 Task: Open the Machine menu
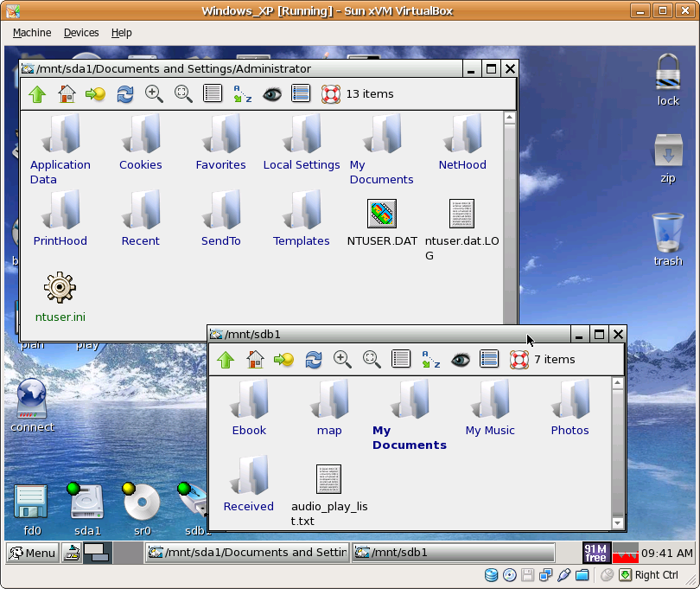[x=32, y=33]
